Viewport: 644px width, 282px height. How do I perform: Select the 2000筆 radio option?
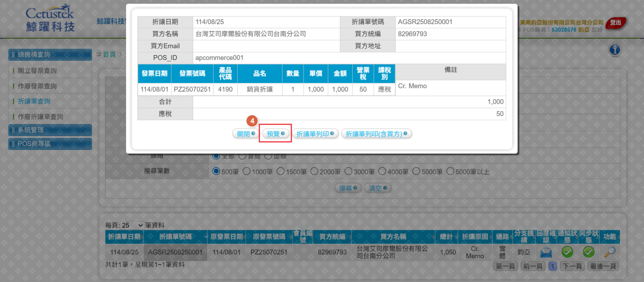pyautogui.click(x=314, y=171)
